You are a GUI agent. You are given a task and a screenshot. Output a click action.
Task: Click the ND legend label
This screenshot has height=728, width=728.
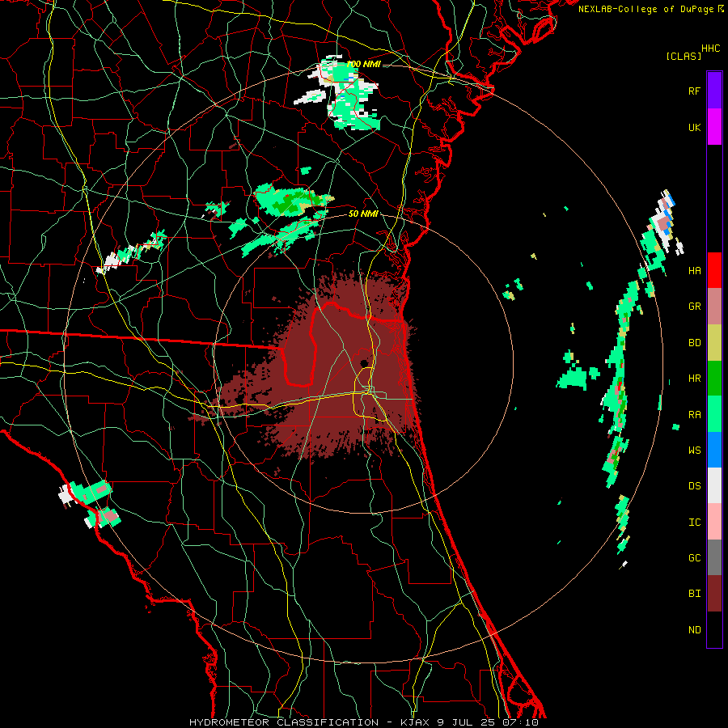click(x=694, y=629)
